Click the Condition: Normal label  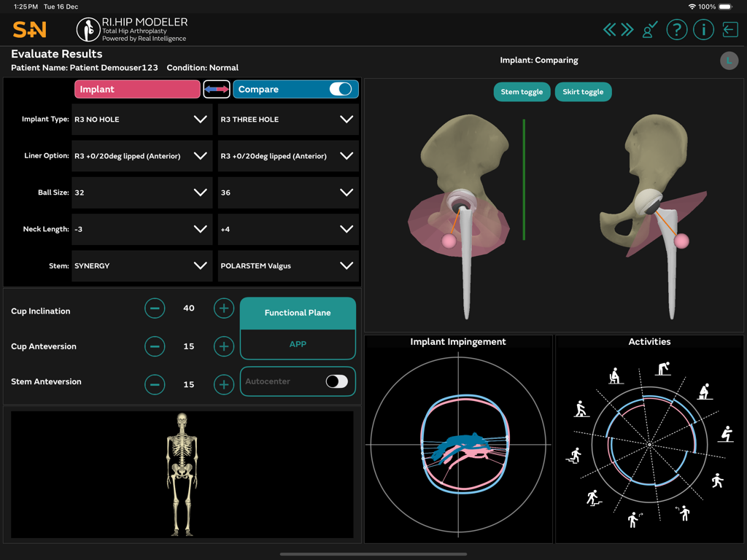[x=203, y=68]
